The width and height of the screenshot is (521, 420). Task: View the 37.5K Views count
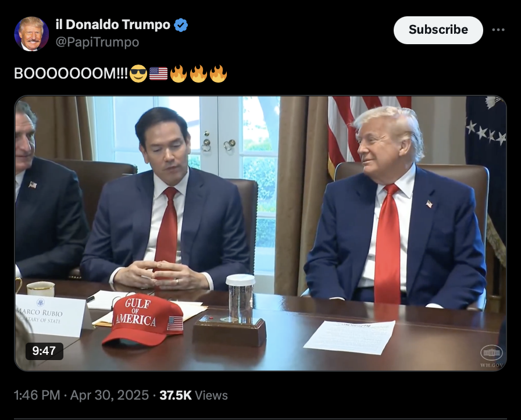(194, 395)
